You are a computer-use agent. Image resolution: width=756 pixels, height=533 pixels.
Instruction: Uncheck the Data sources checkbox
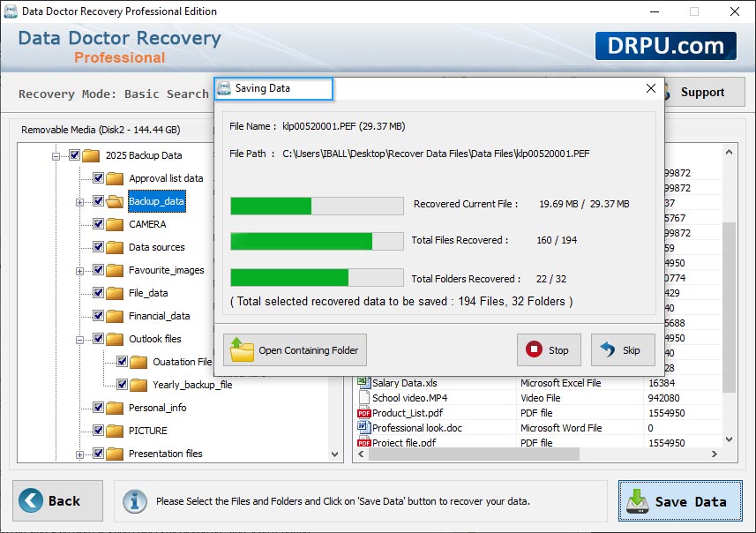click(98, 246)
